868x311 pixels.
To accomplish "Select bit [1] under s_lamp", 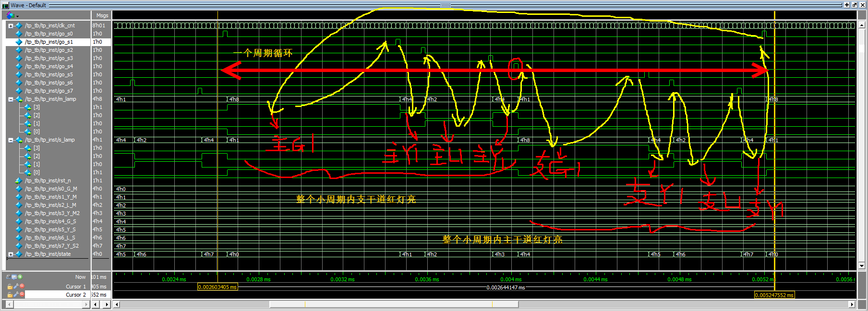I will click(x=36, y=165).
